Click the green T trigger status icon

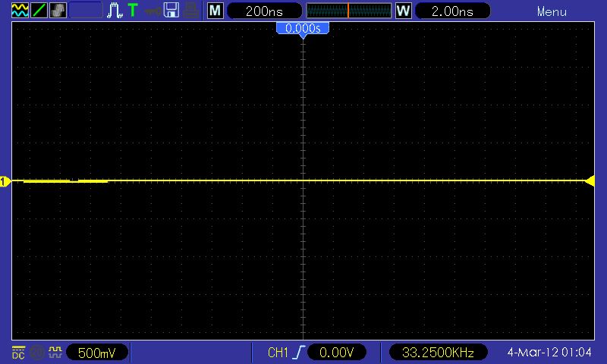tap(133, 11)
